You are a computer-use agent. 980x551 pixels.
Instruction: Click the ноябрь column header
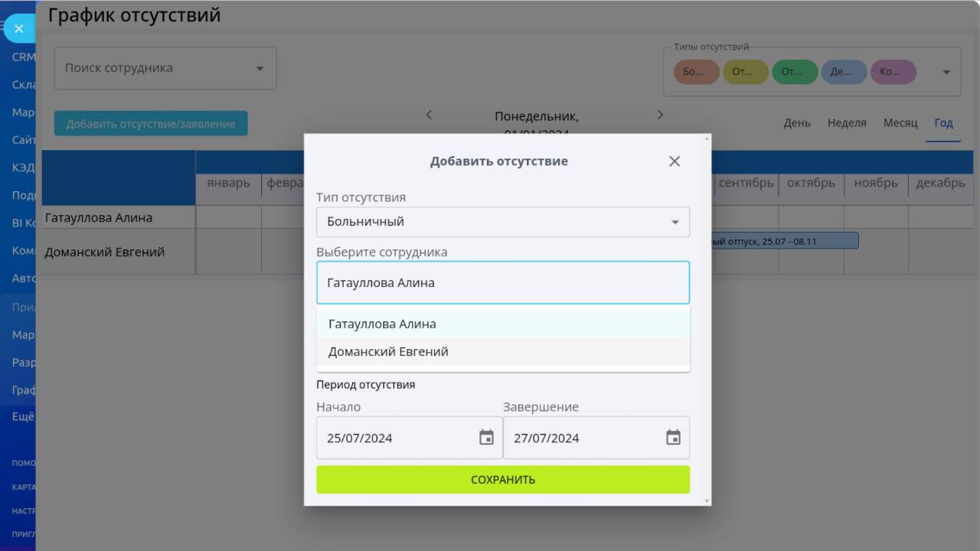click(x=876, y=184)
